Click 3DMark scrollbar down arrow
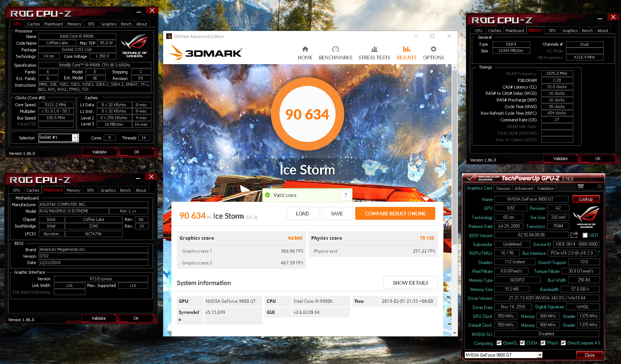This screenshot has height=364, width=621. [x=454, y=333]
